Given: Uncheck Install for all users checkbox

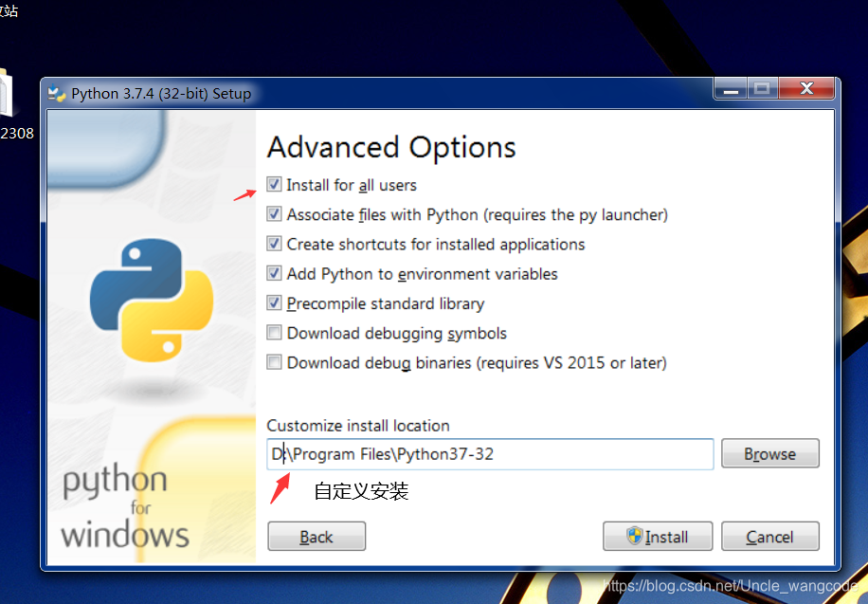Looking at the screenshot, I should coord(274,184).
